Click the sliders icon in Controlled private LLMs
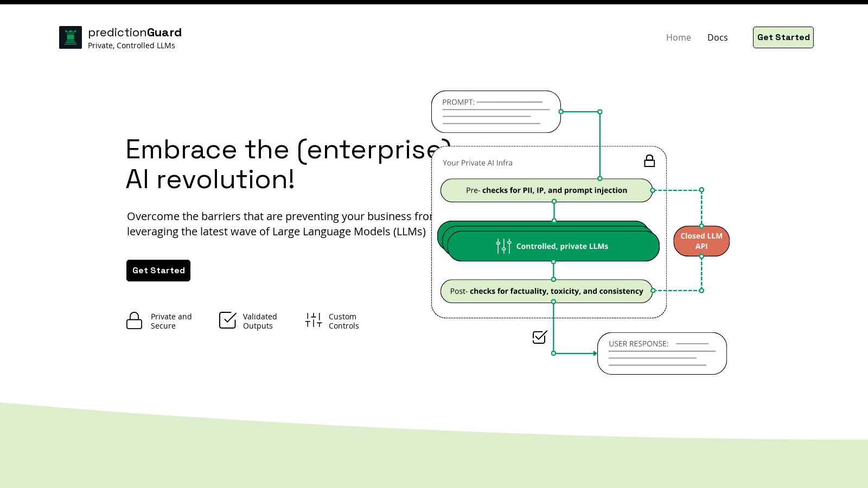The width and height of the screenshot is (868, 488). coord(503,246)
